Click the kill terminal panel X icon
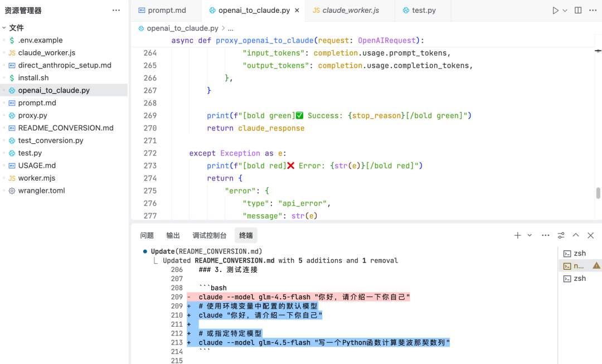The image size is (602, 364). pos(590,235)
